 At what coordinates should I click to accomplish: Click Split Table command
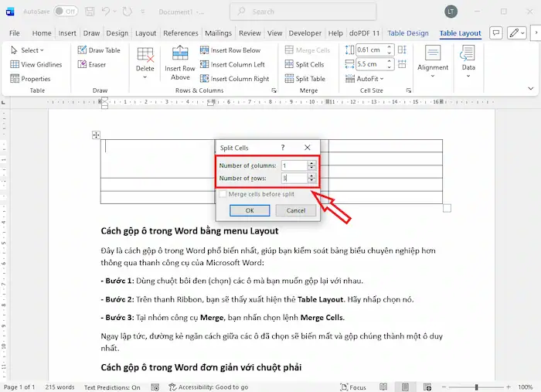(x=305, y=79)
